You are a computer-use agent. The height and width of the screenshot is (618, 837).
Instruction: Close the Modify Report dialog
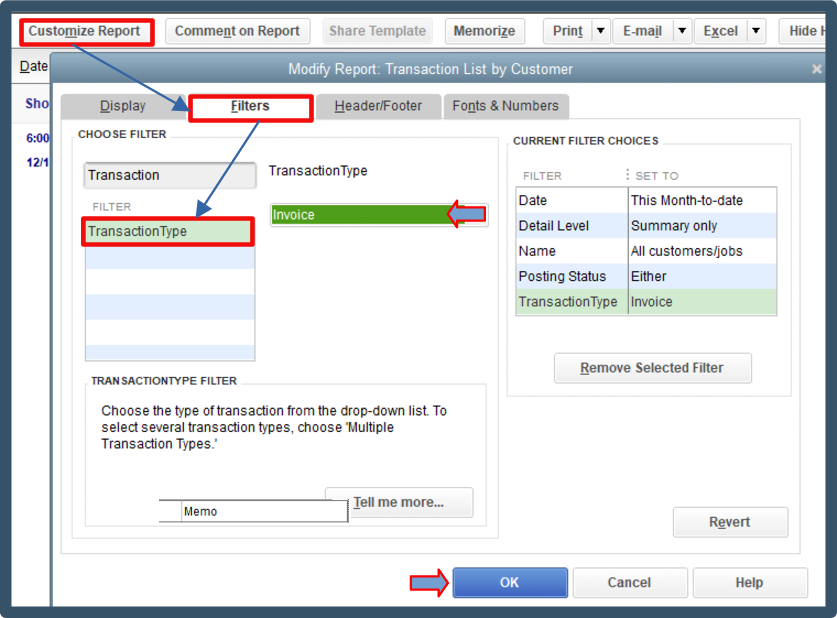[x=816, y=69]
